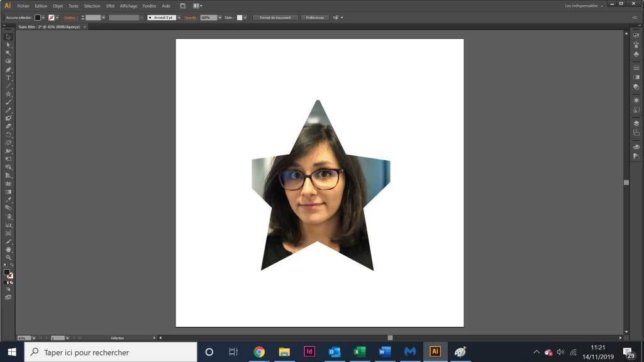Viewport: 644px width, 362px height.
Task: Swap fill and stroke colors
Action: [x=11, y=265]
